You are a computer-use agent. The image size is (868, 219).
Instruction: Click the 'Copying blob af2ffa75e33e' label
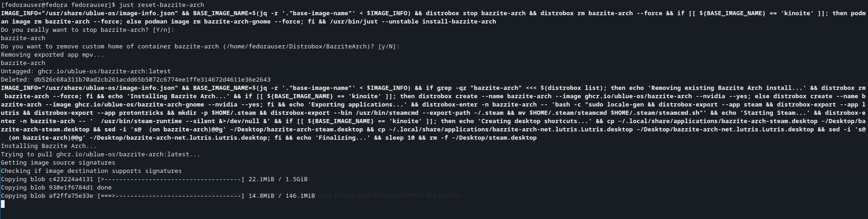[x=47, y=196]
